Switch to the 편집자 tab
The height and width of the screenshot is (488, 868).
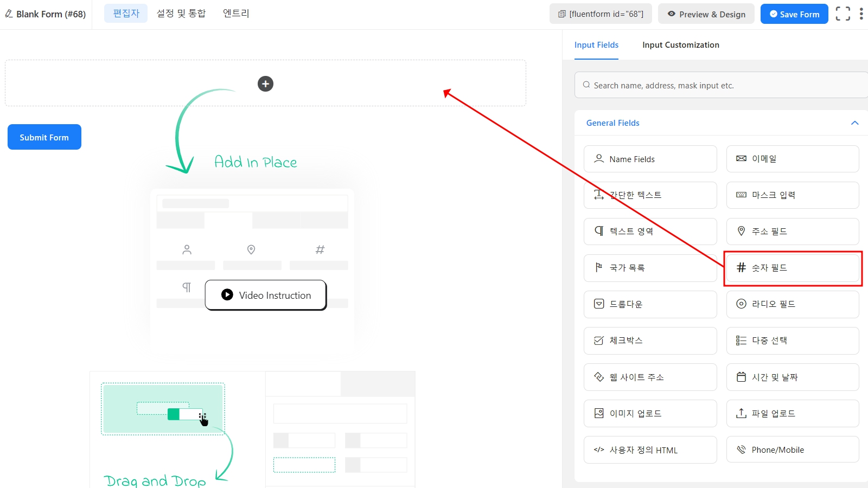click(x=126, y=14)
